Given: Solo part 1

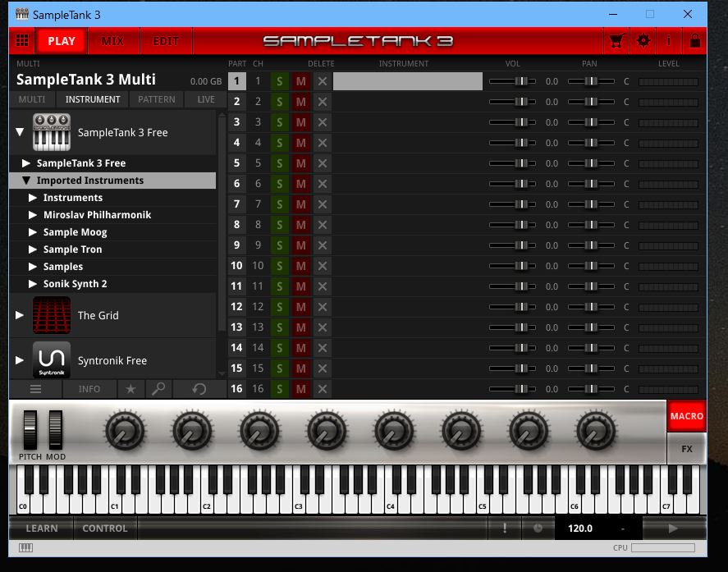Looking at the screenshot, I should click(x=280, y=81).
